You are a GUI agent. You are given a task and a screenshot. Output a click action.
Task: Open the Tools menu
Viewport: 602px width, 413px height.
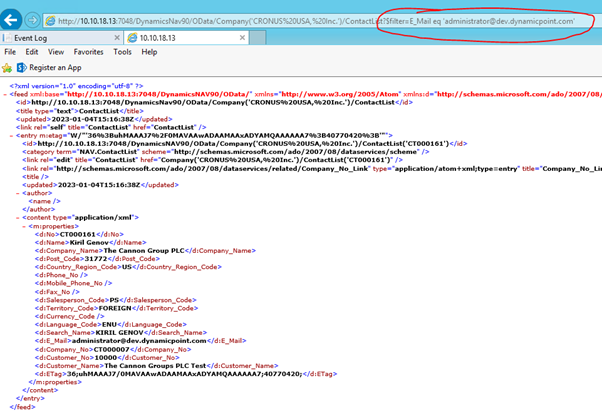pos(122,52)
